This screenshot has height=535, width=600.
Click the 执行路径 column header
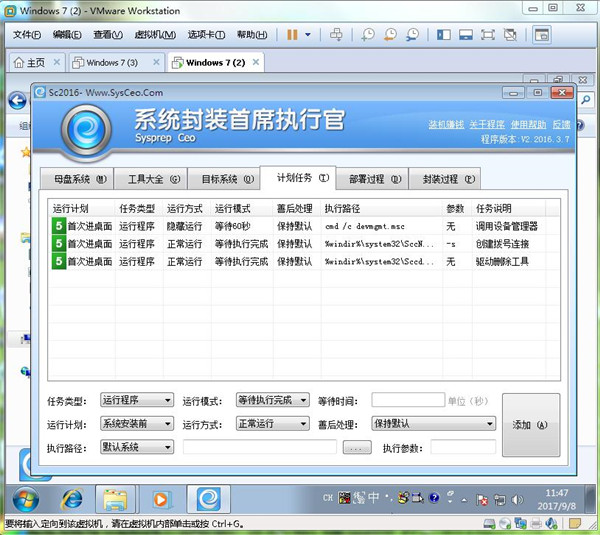click(x=382, y=209)
